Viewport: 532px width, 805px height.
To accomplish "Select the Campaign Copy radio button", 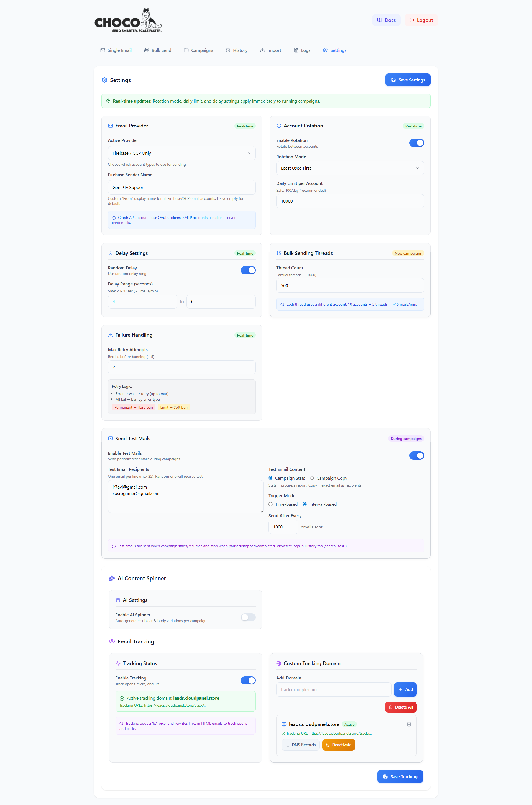I will (312, 478).
